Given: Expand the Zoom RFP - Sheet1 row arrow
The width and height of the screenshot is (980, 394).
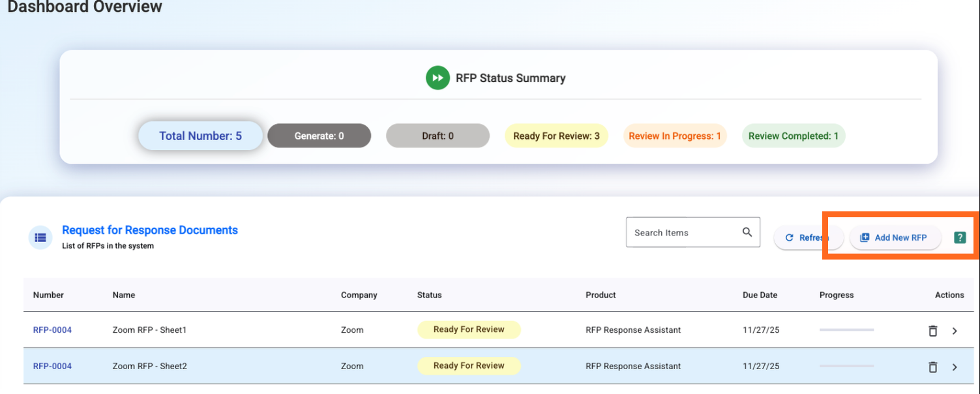Looking at the screenshot, I should [955, 331].
